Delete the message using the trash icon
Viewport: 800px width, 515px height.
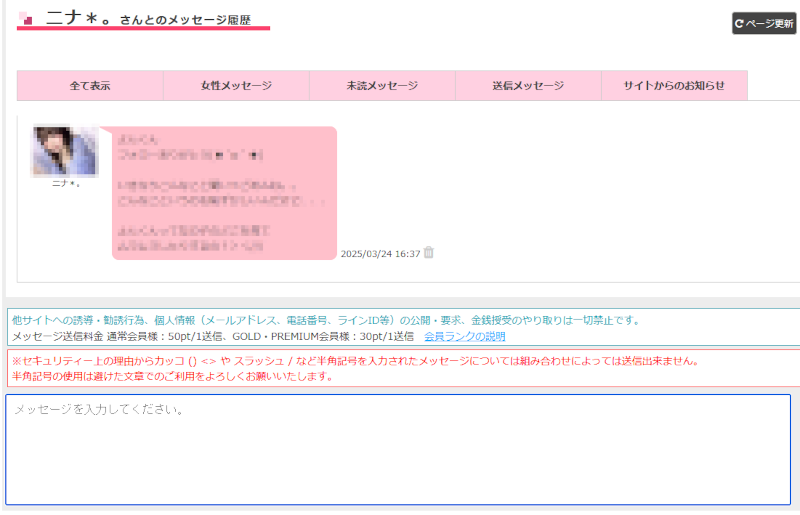pos(429,253)
